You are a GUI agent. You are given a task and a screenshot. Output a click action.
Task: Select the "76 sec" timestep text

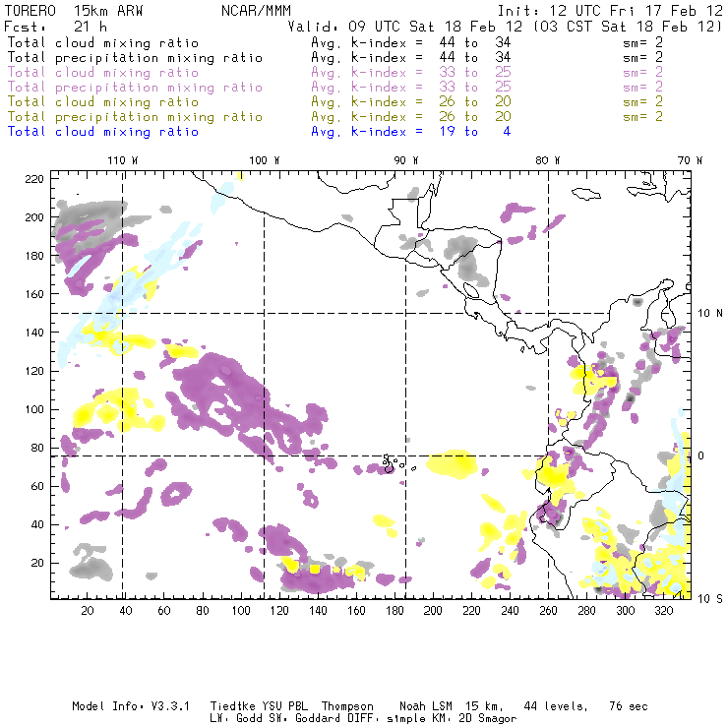coord(629,706)
